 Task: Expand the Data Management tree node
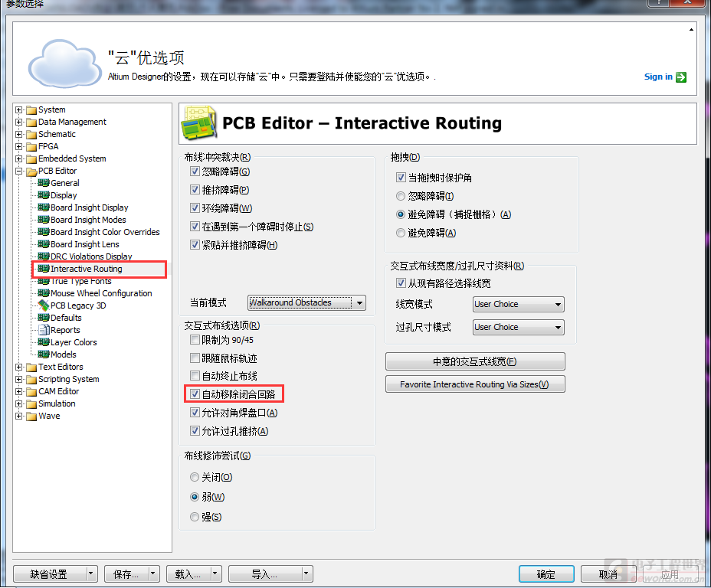click(x=18, y=122)
